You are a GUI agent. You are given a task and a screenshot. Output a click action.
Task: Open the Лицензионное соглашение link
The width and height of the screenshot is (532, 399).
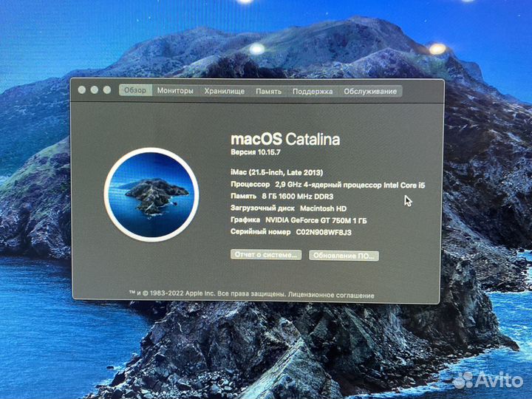331,295
